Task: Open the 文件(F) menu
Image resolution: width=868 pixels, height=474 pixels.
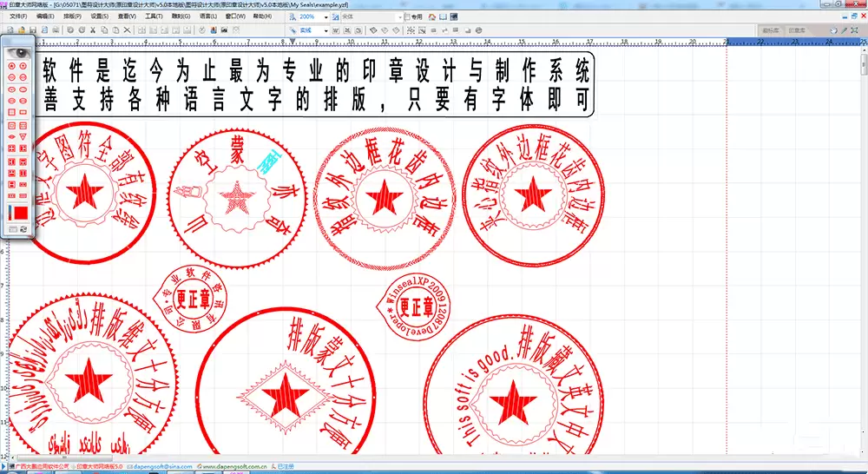Action: (x=18, y=16)
